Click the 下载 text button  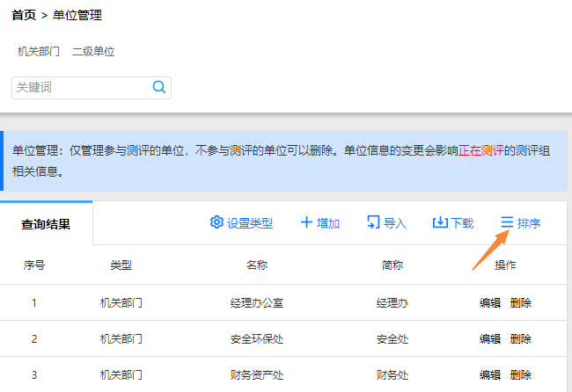pyautogui.click(x=462, y=223)
